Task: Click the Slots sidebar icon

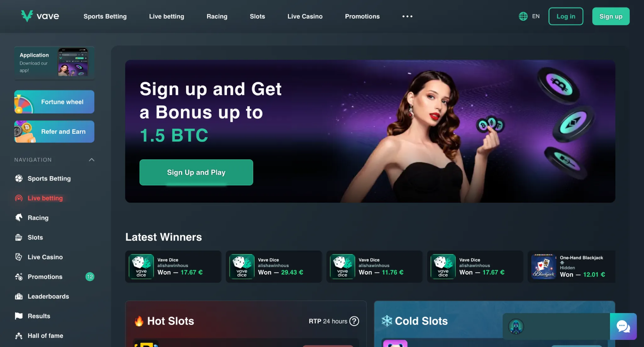Action: pyautogui.click(x=19, y=238)
